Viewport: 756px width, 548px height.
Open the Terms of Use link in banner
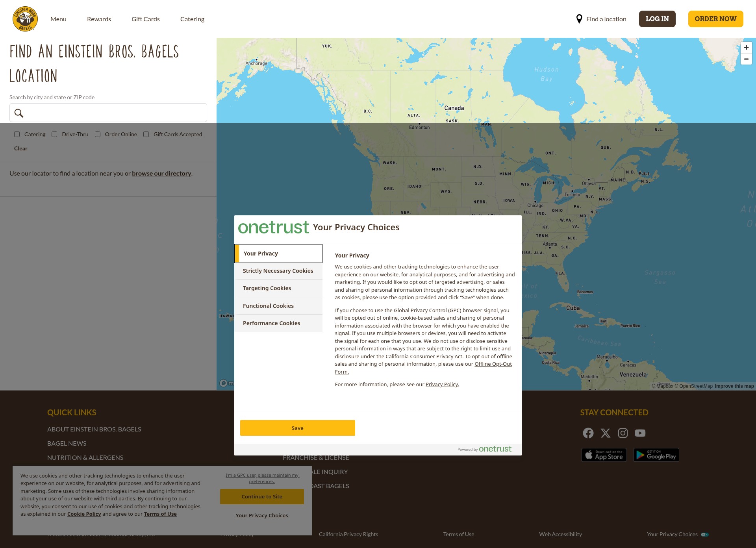pyautogui.click(x=160, y=514)
